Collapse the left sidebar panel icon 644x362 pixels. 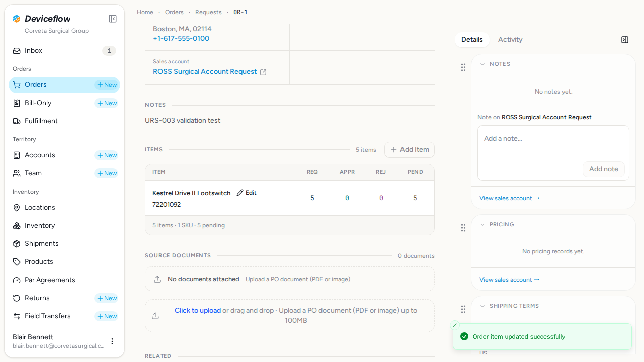point(113,19)
